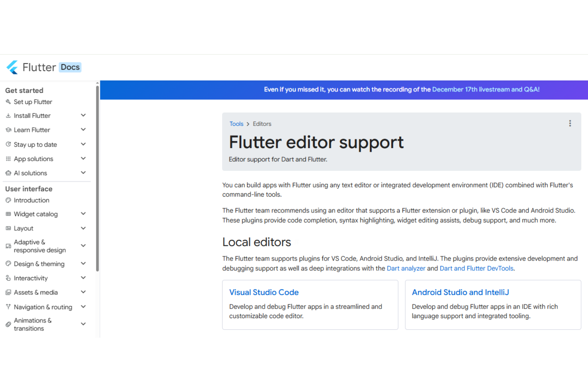588x392 pixels.
Task: Expand the Stay up to date chevron
Action: (x=83, y=144)
